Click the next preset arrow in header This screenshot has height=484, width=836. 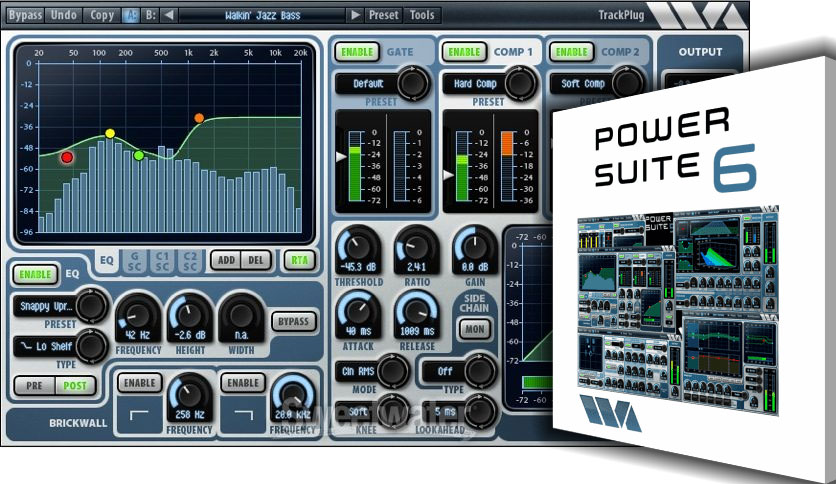point(355,15)
